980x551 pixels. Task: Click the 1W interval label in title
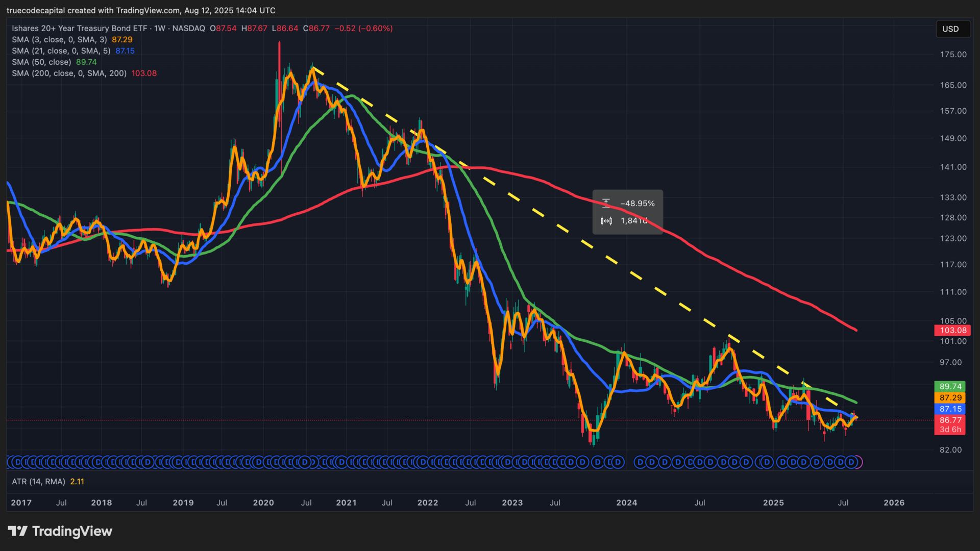coord(160,29)
